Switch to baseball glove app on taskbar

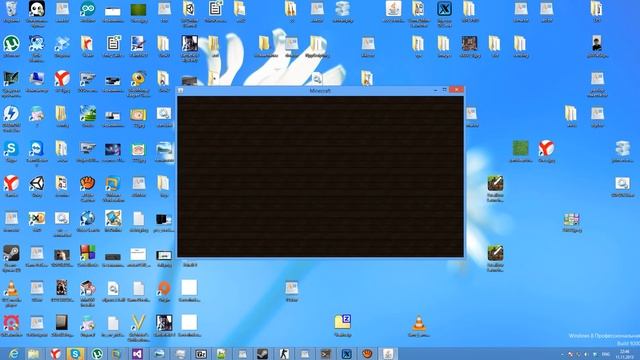[x=367, y=354]
